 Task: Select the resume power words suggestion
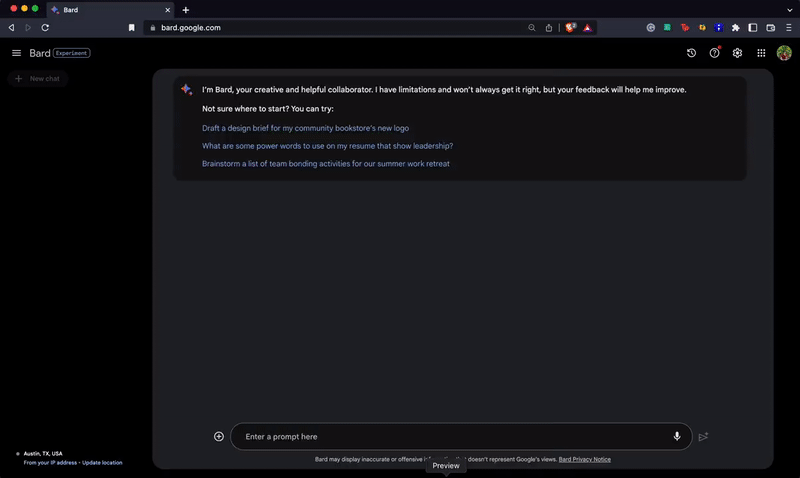point(327,146)
